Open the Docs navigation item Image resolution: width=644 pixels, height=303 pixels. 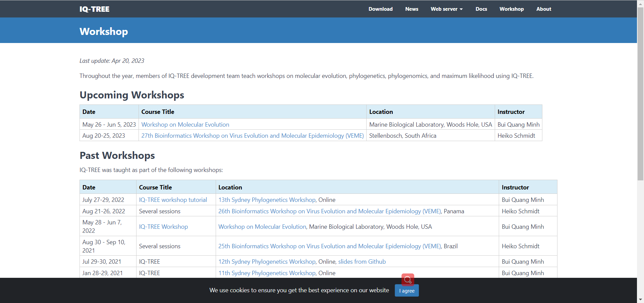point(481,9)
